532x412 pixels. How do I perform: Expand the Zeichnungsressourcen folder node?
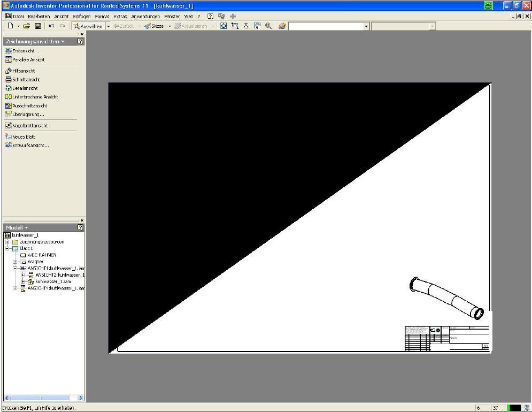point(7,242)
